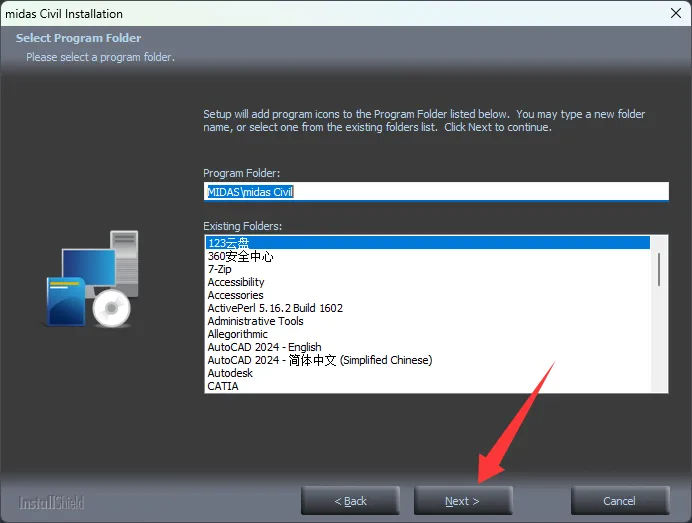Close the installer window with X

(676, 13)
